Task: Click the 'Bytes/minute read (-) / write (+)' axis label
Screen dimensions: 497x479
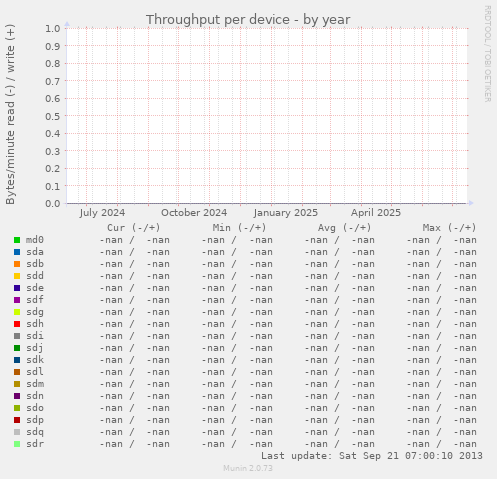Action: (x=10, y=114)
